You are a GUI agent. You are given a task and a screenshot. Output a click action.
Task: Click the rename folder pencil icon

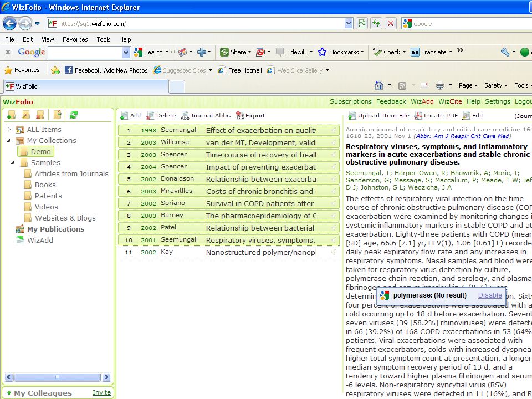(x=26, y=115)
